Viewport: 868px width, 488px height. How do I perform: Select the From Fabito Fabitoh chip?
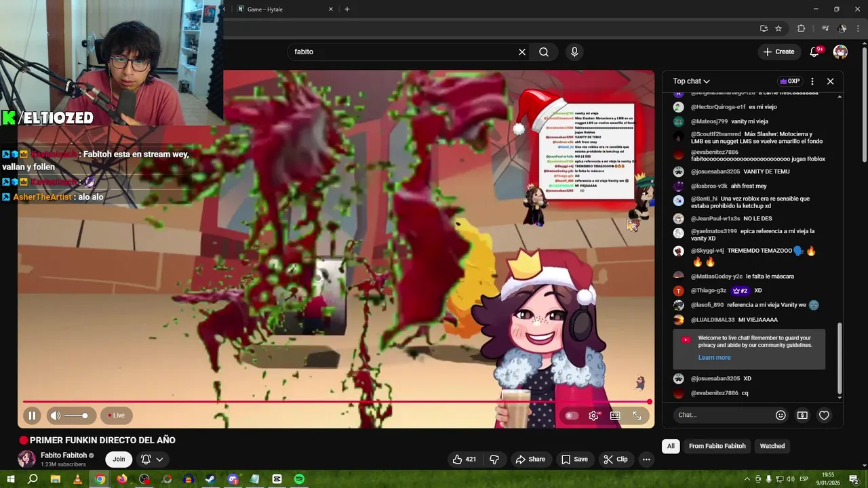pyautogui.click(x=717, y=446)
